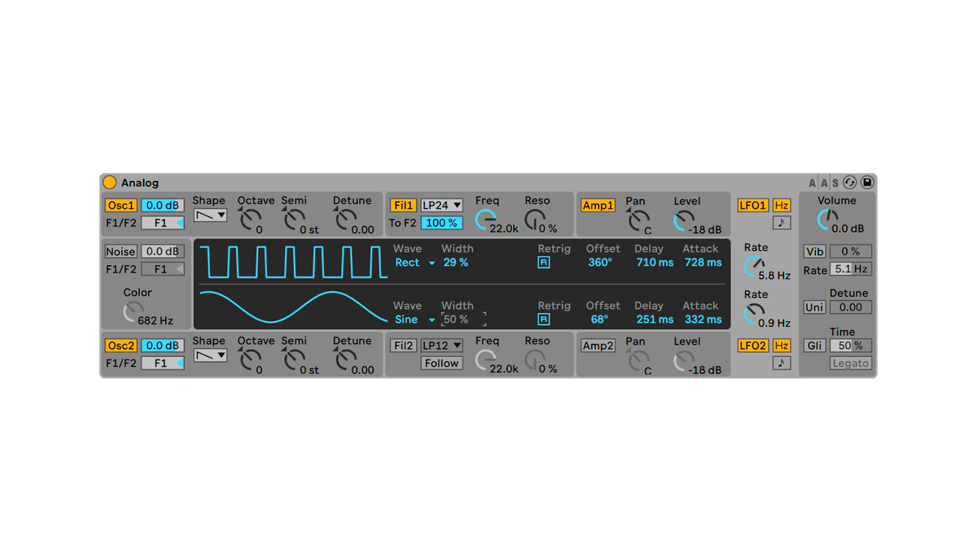Enable the filter envelope Follow button

point(442,363)
